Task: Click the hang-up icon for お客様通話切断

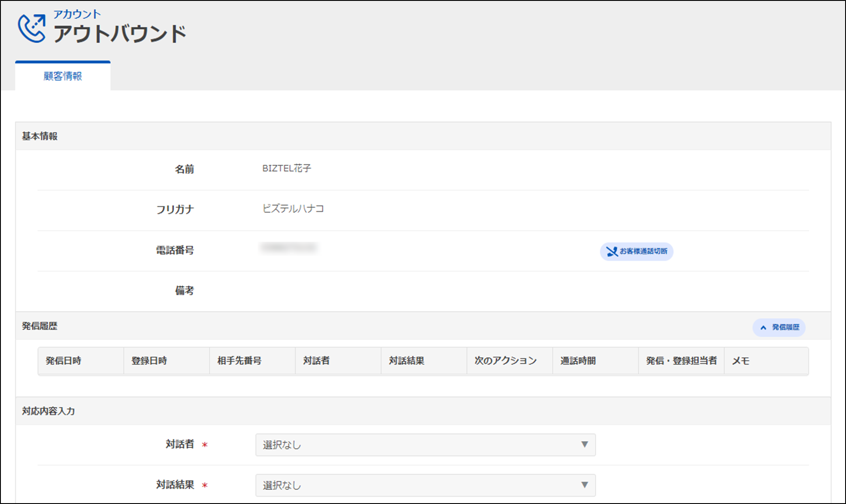Action: click(x=612, y=251)
